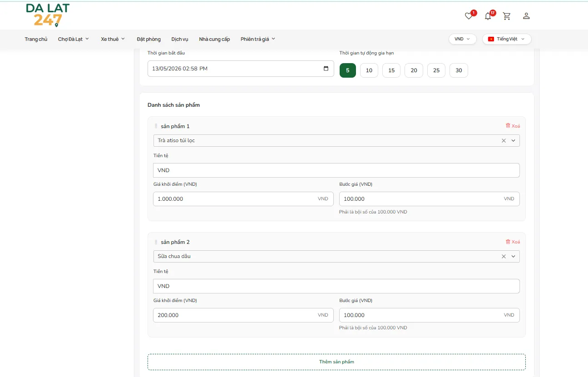The width and height of the screenshot is (588, 377).
Task: Open the Chợ Đà Lạt menu
Action: pyautogui.click(x=74, y=39)
